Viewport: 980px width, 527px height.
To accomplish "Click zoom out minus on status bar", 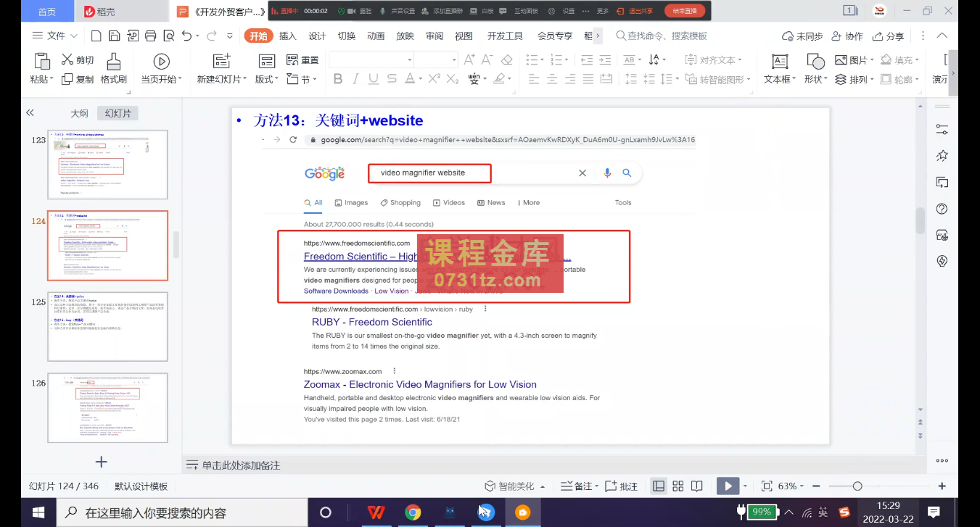I will [x=816, y=486].
